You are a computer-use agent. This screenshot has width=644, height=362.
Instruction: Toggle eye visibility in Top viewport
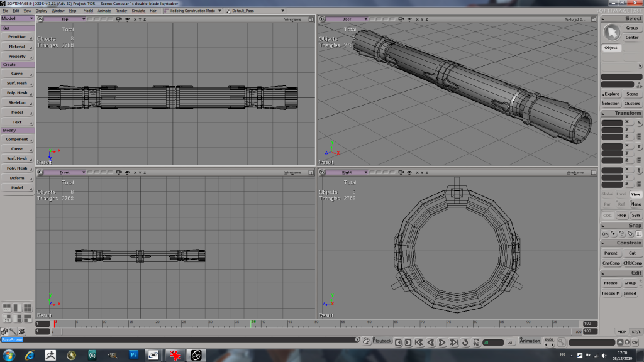point(127,19)
